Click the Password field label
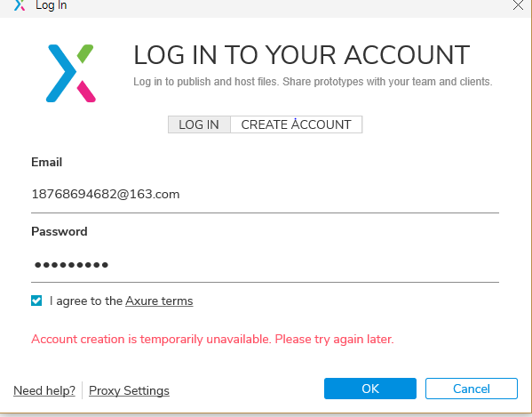This screenshot has width=532, height=417. [x=60, y=231]
